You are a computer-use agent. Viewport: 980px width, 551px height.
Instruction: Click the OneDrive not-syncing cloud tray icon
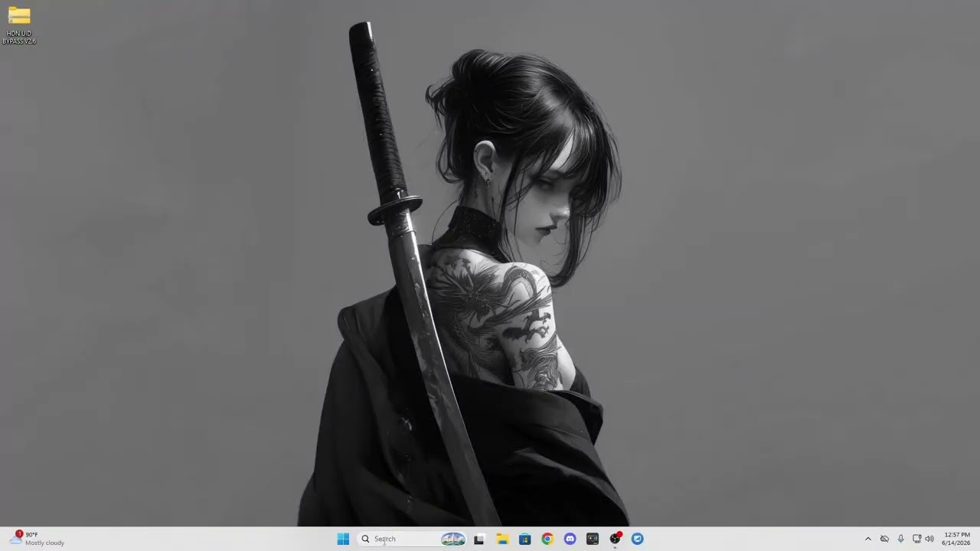click(x=884, y=539)
